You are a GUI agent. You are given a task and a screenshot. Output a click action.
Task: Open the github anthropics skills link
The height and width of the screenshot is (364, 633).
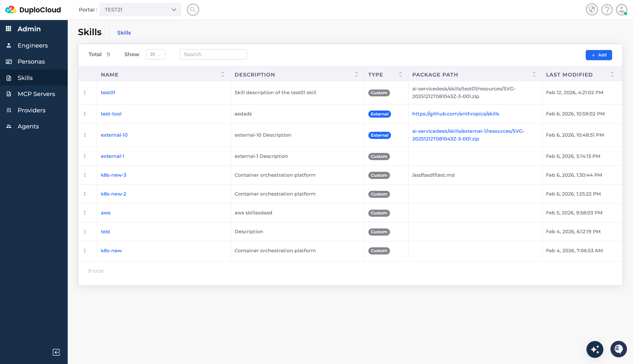[456, 114]
